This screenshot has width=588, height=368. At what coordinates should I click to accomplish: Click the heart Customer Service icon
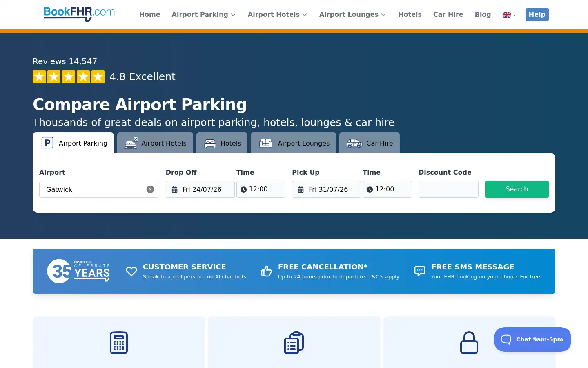click(131, 271)
